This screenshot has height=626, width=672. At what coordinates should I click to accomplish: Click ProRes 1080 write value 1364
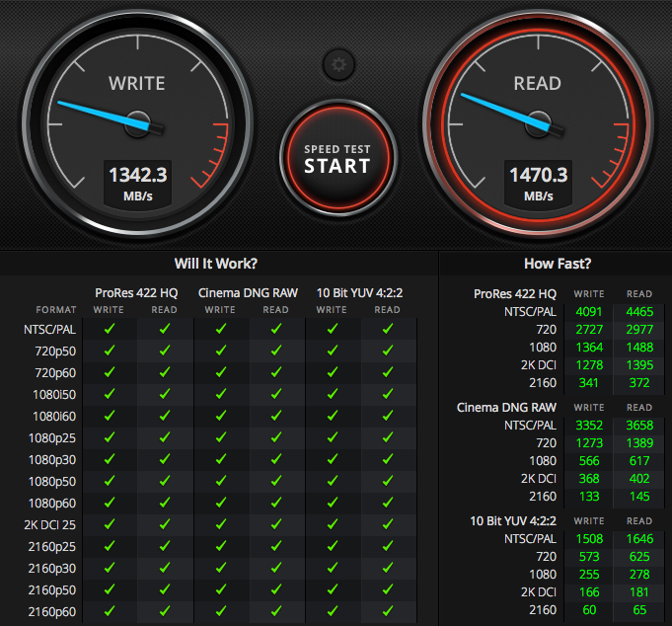point(589,348)
